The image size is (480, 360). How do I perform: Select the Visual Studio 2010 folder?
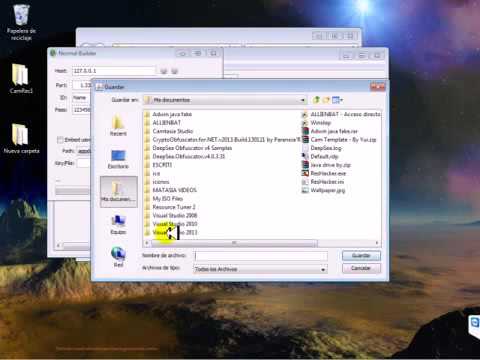[x=171, y=224]
